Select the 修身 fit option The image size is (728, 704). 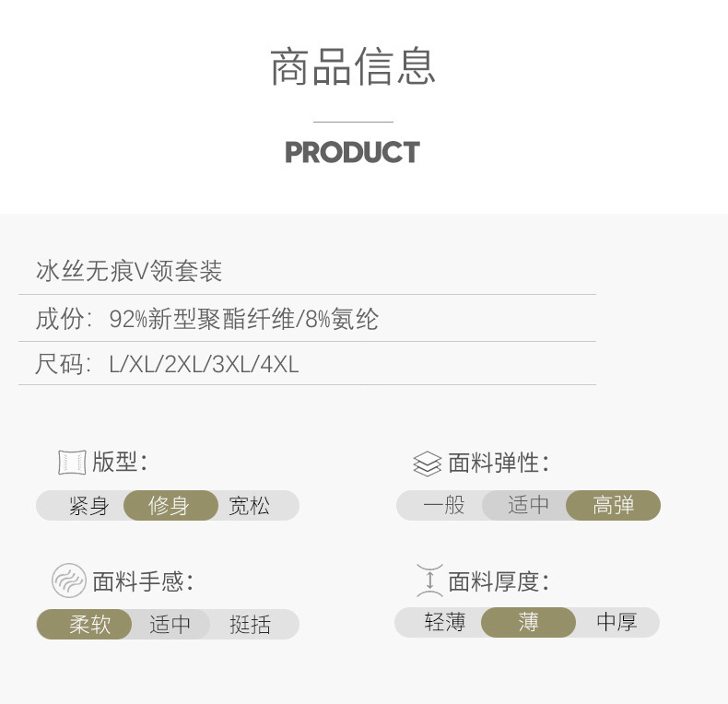pos(170,506)
